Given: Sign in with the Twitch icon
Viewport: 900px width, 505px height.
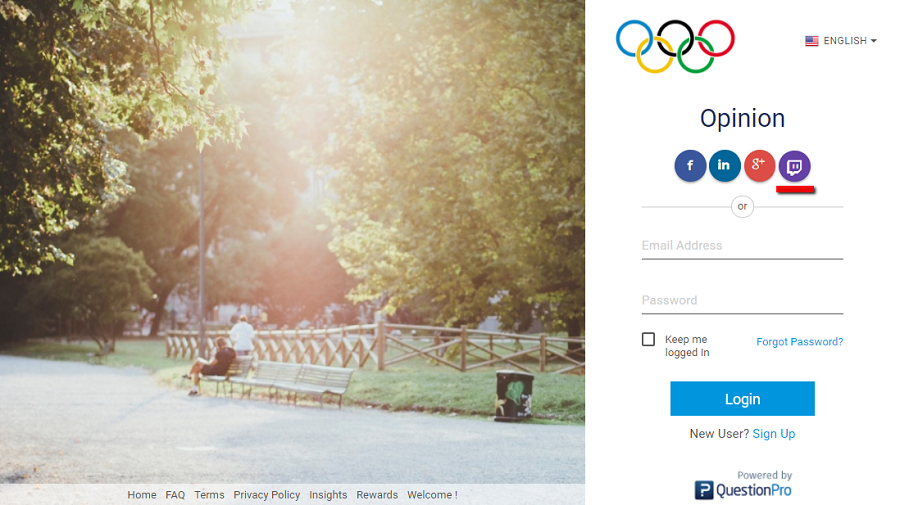Looking at the screenshot, I should pos(794,166).
